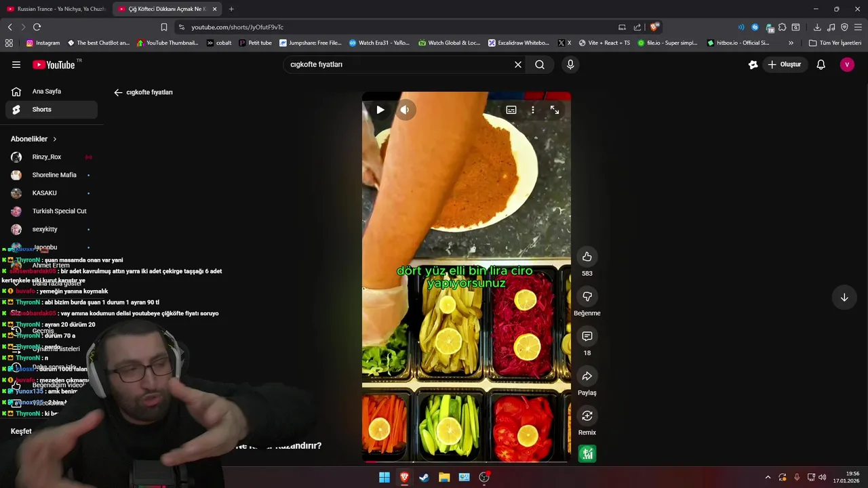Image resolution: width=868 pixels, height=488 pixels.
Task: Show hidden bookmarks with double chevron
Action: pyautogui.click(x=791, y=43)
